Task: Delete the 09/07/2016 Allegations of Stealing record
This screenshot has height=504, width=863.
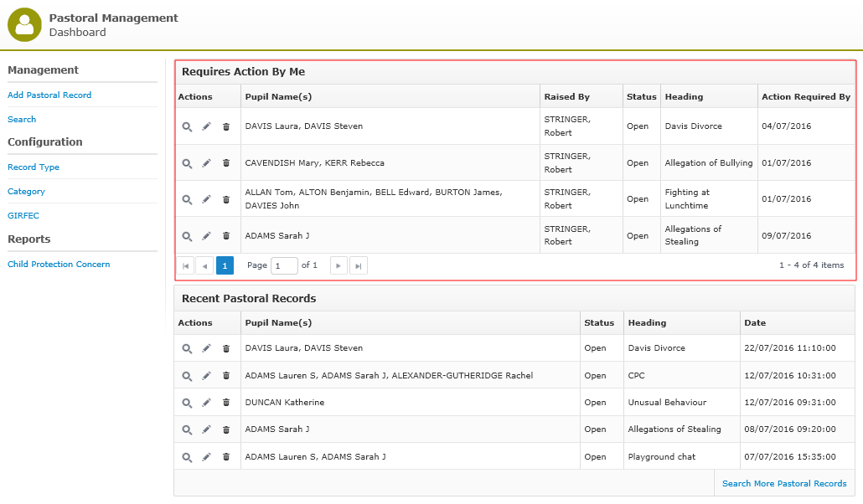Action: (226, 236)
